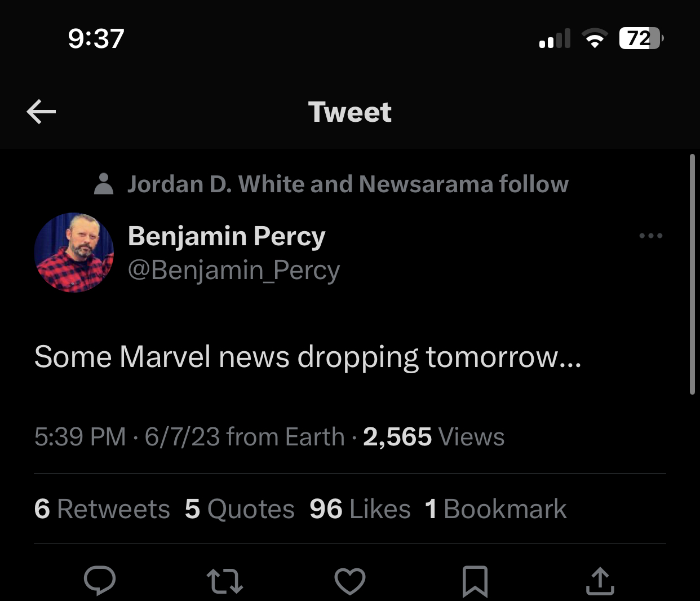Viewport: 700px width, 601px height.
Task: Tap the 1 Bookmark count
Action: pos(495,509)
